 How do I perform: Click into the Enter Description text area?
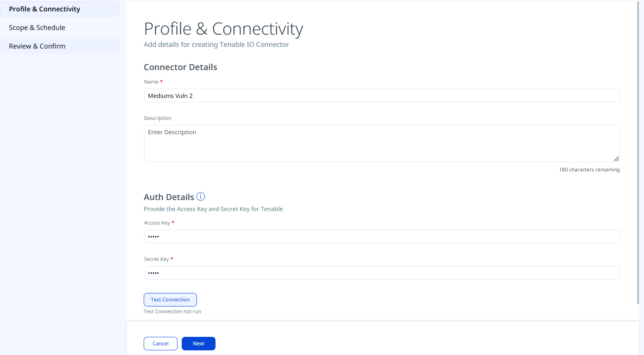click(382, 144)
